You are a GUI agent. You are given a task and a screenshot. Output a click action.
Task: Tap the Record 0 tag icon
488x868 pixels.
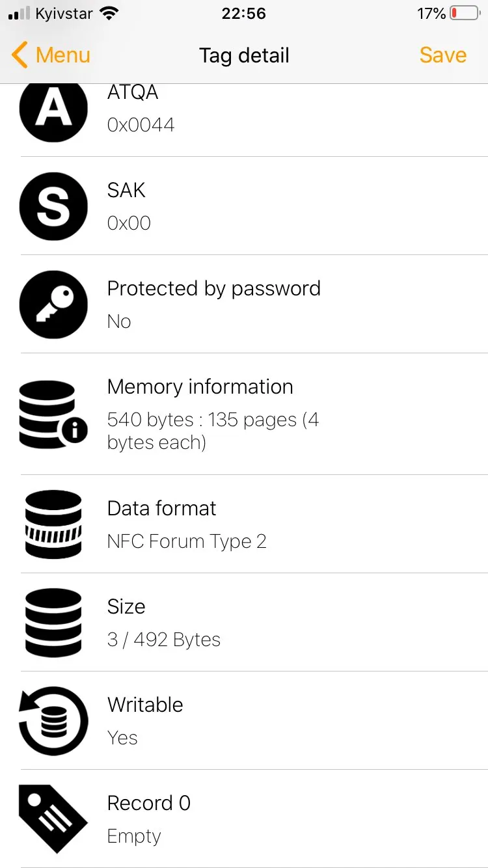(53, 819)
